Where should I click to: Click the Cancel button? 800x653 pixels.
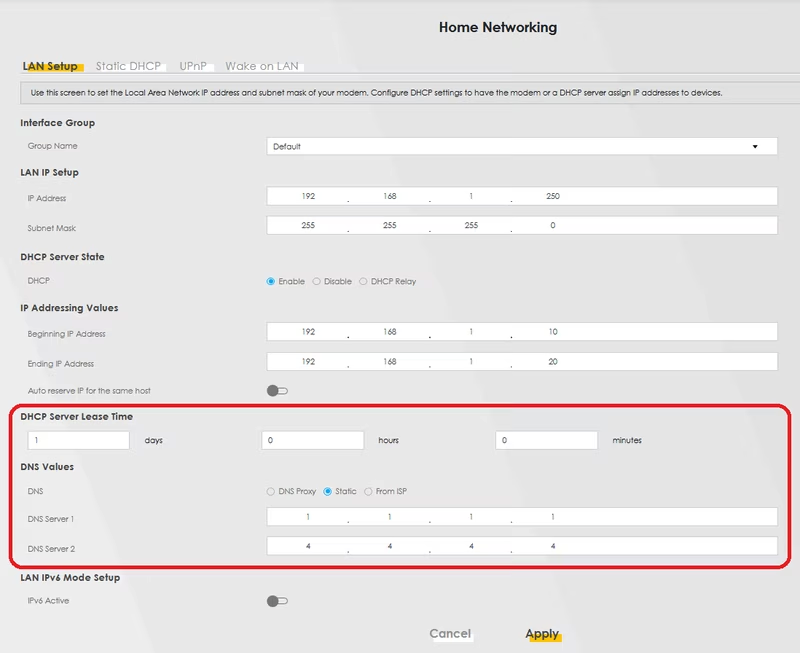pos(450,634)
